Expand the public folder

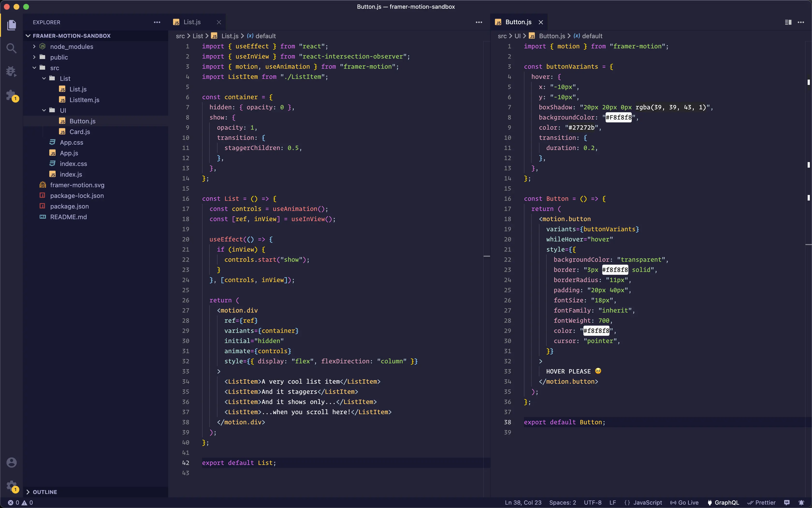coord(96,58)
